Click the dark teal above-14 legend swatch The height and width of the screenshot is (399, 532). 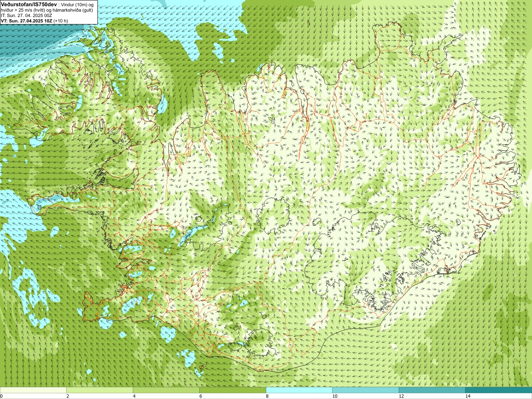(x=499, y=391)
